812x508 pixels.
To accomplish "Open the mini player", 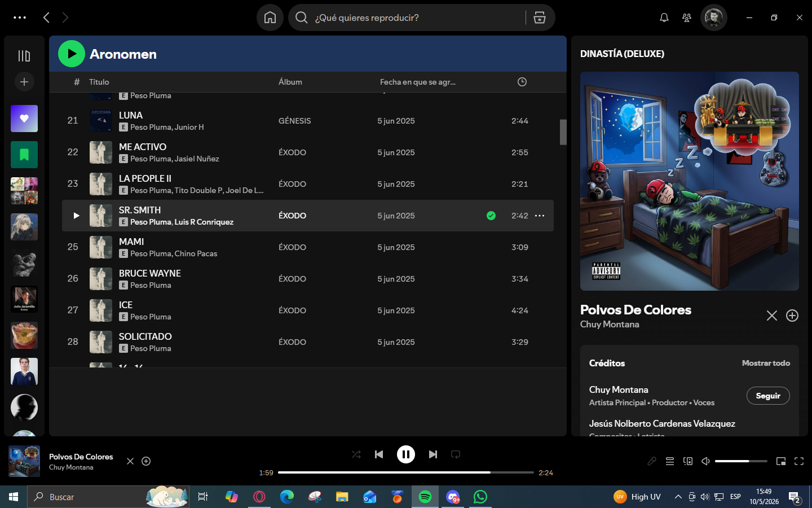I will coord(781,461).
